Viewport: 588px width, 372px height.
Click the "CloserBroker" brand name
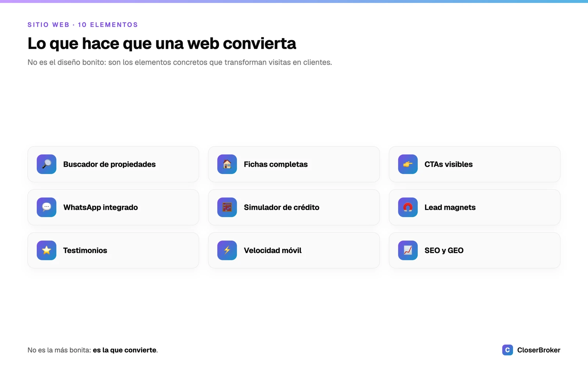click(x=539, y=350)
